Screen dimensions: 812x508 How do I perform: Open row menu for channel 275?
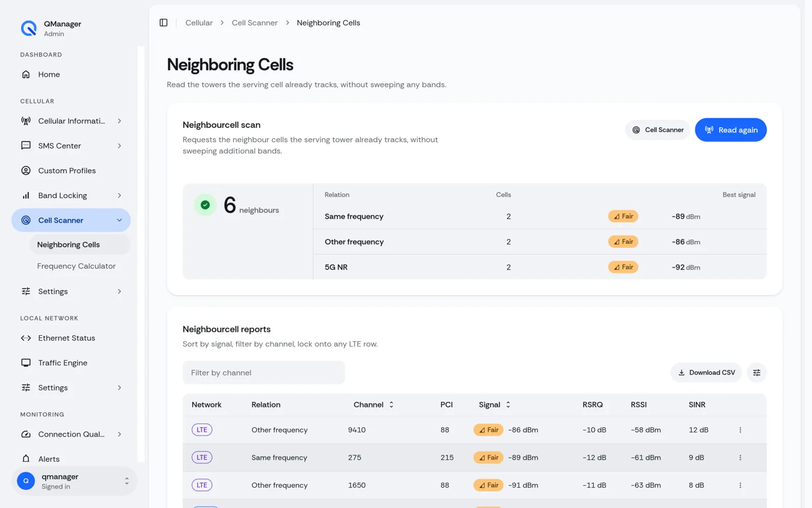pyautogui.click(x=740, y=458)
